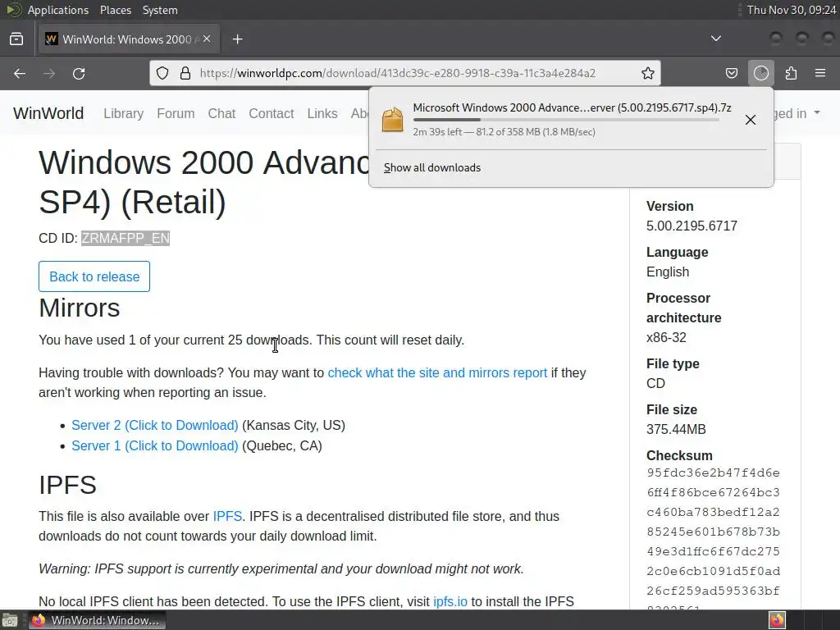Image resolution: width=840 pixels, height=630 pixels.
Task: Click the WinWorld site logo
Action: [48, 113]
